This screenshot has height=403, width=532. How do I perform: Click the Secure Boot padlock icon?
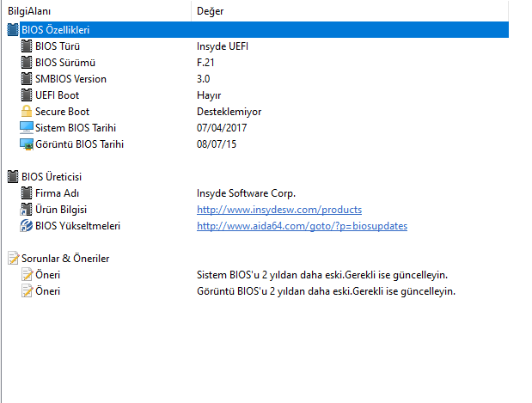click(x=27, y=111)
